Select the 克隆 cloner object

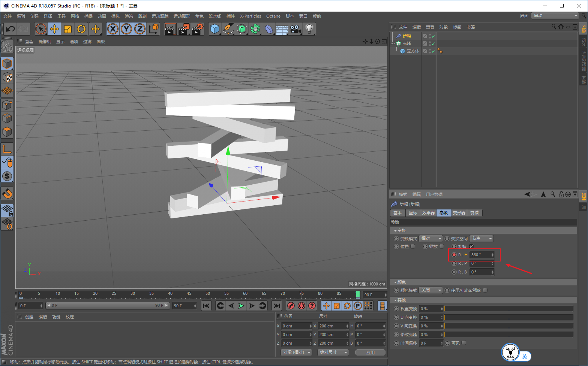tap(407, 43)
